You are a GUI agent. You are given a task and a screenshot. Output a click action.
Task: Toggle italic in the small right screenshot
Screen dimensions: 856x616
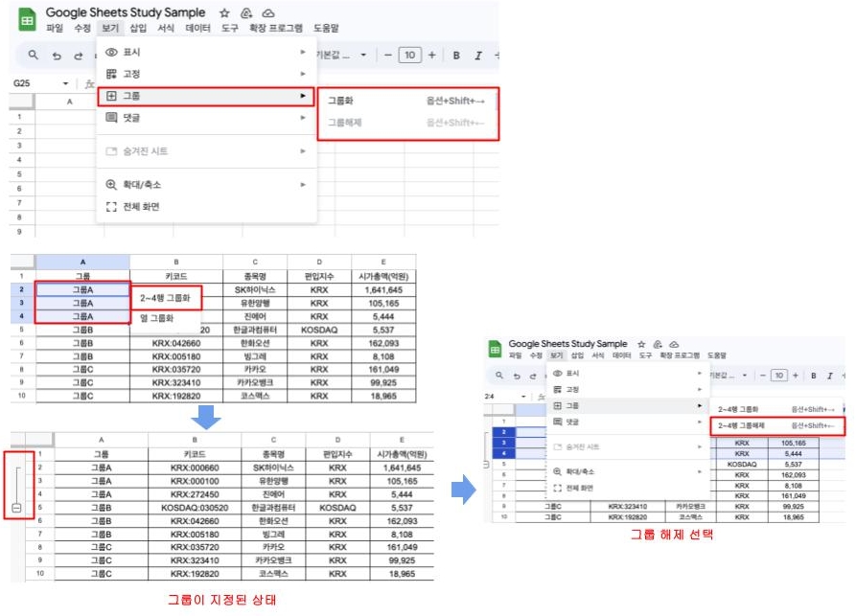[830, 376]
